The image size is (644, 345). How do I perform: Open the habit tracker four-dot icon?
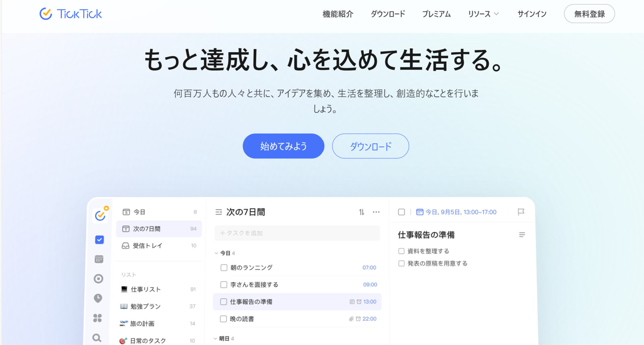[x=98, y=318]
